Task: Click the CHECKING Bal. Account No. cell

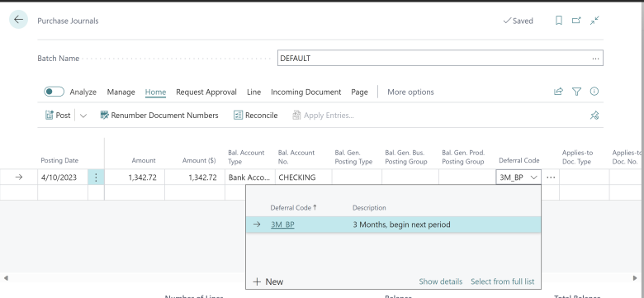Action: [304, 177]
